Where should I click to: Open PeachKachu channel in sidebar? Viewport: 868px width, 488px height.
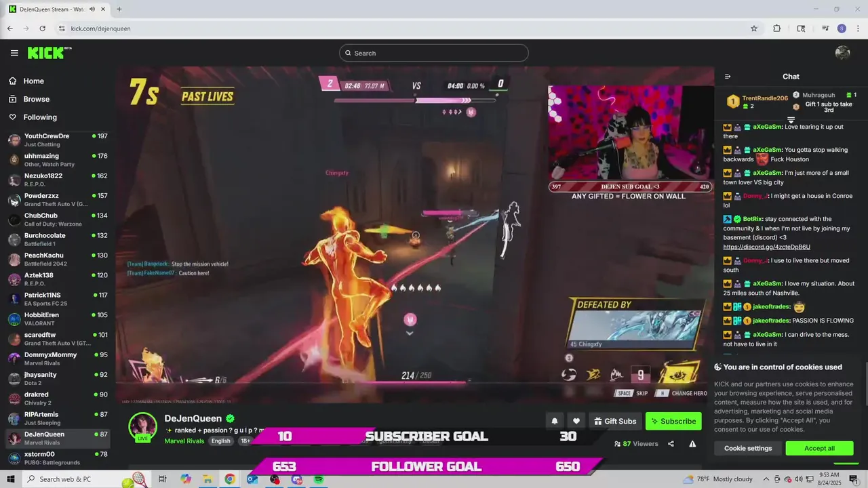[x=58, y=260]
